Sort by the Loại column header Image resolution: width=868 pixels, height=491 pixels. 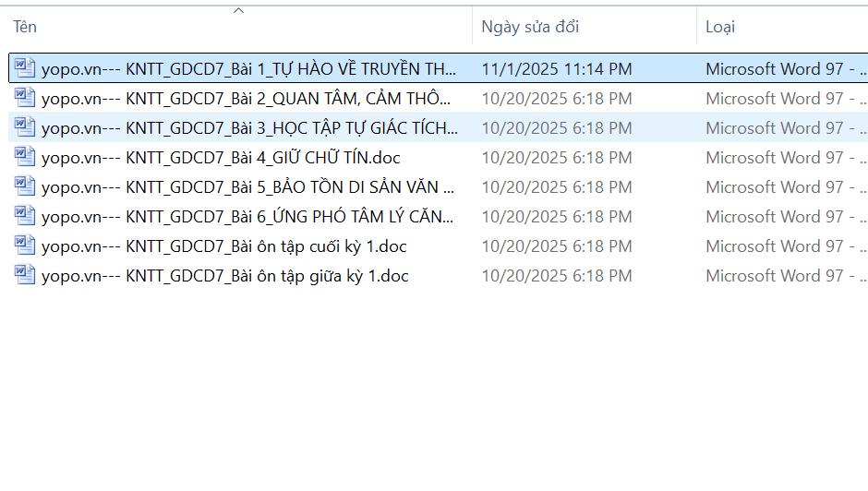pyautogui.click(x=720, y=27)
